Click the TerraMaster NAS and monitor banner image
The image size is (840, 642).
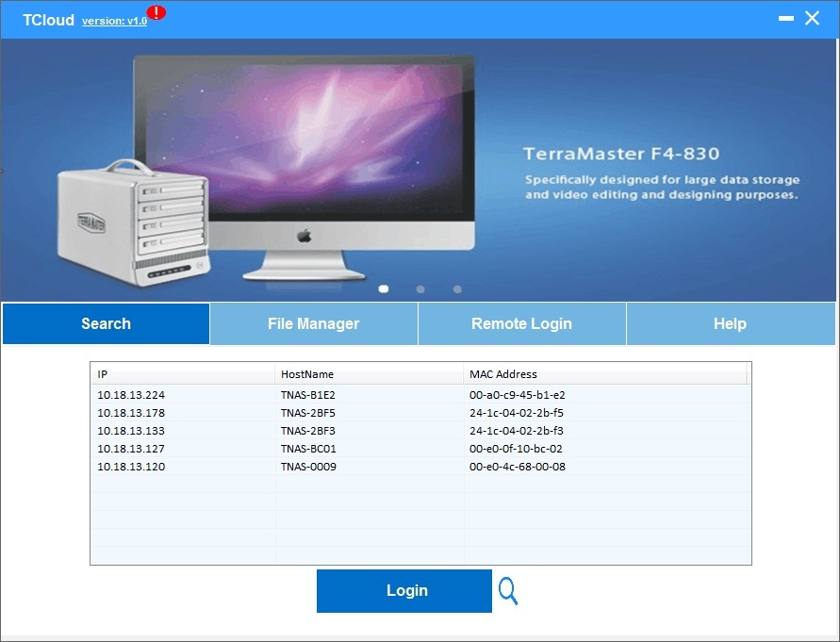(x=266, y=170)
